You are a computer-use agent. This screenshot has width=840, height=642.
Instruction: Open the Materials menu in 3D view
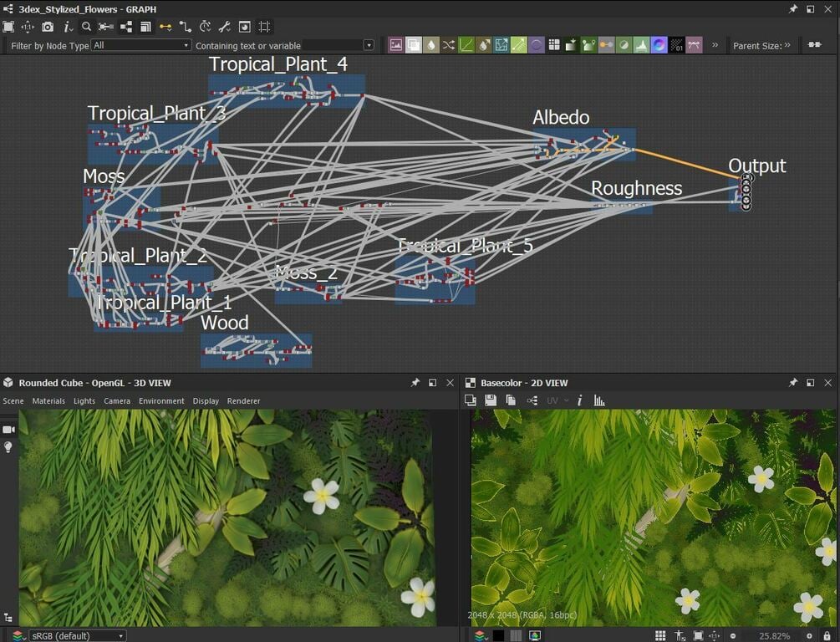[48, 401]
